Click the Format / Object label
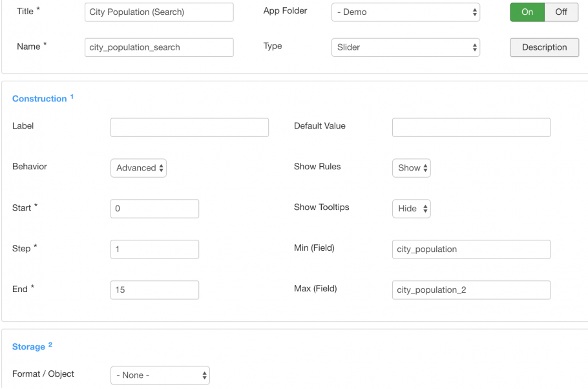The image size is (588, 389). pos(43,373)
